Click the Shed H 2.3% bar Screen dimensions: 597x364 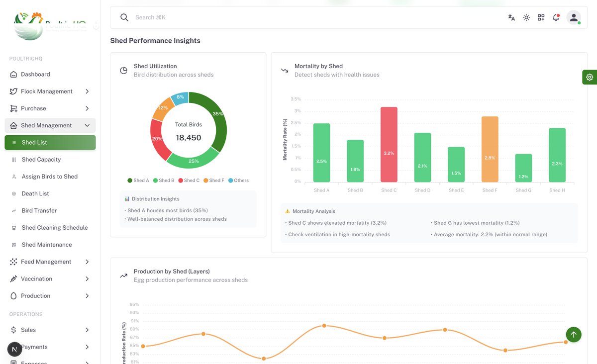pos(557,155)
